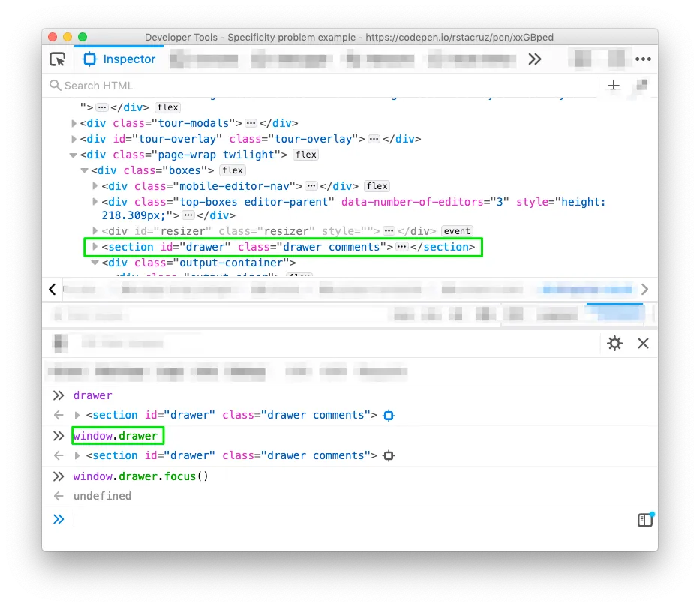The height and width of the screenshot is (607, 700).
Task: Close the console sidebar with the X icon
Action: (643, 343)
